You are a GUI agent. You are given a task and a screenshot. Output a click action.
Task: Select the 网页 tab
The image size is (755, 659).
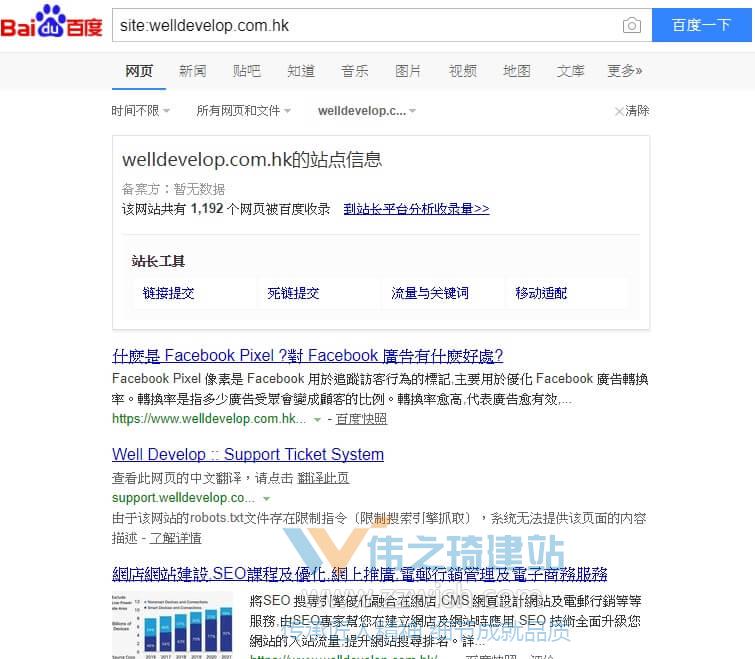tap(139, 71)
